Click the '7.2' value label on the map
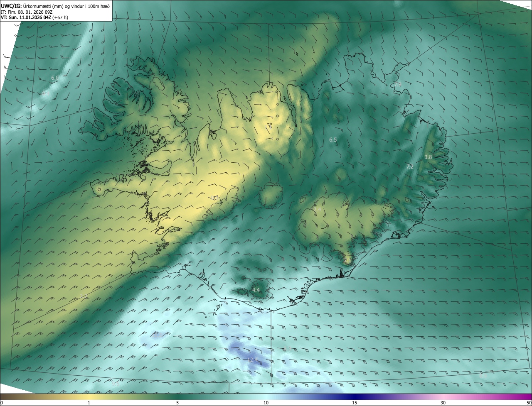532x406 pixels. (x=410, y=166)
